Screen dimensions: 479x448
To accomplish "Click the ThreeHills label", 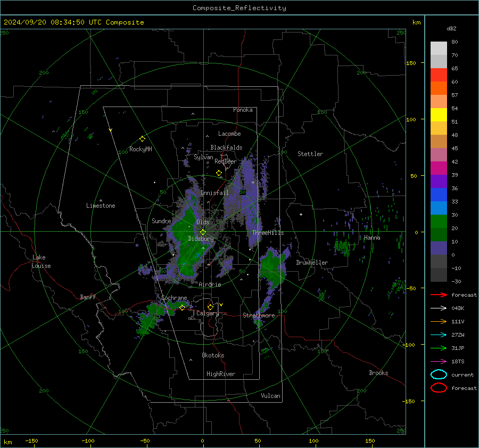I will tap(268, 233).
